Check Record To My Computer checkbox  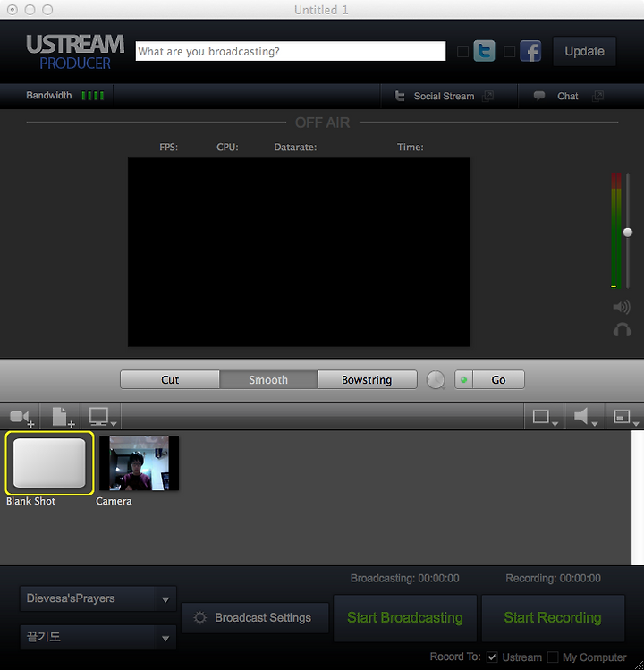553,657
